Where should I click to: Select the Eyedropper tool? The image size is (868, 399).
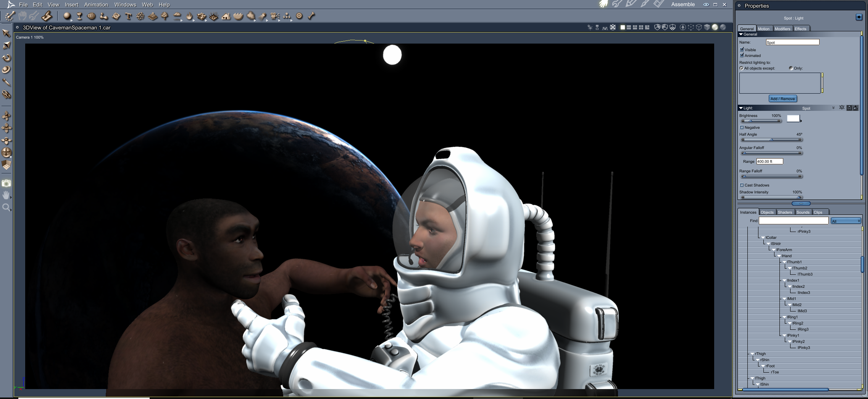[6, 82]
